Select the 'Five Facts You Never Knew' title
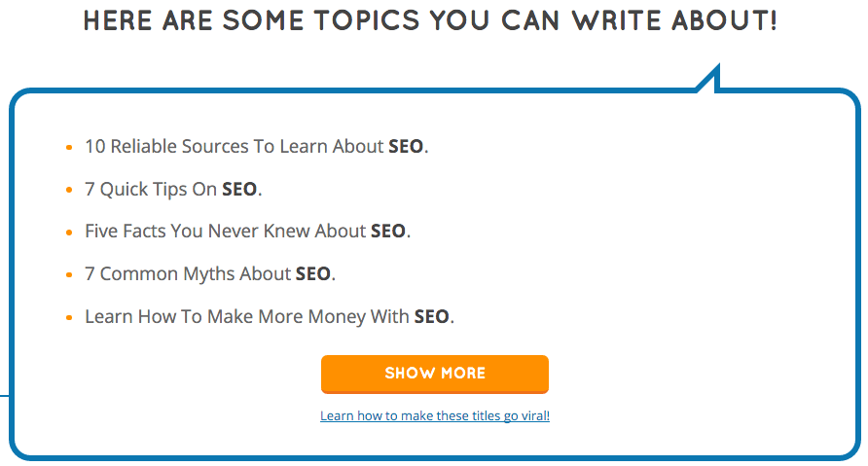Image resolution: width=868 pixels, height=466 pixels. coord(226,232)
